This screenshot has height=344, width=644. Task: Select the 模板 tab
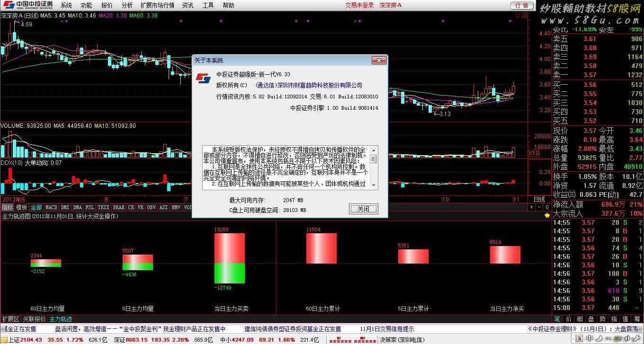coord(22,207)
